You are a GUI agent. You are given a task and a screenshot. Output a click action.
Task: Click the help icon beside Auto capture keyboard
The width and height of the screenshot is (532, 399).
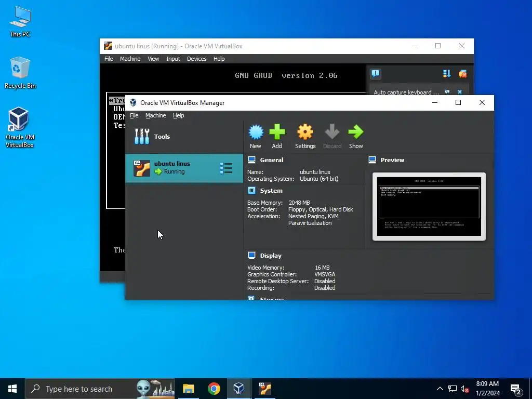pyautogui.click(x=447, y=92)
